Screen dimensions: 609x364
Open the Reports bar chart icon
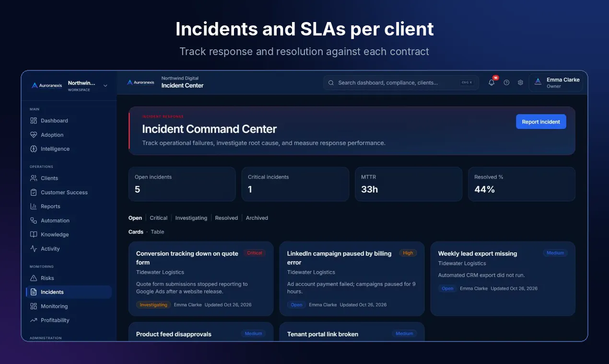[34, 206]
